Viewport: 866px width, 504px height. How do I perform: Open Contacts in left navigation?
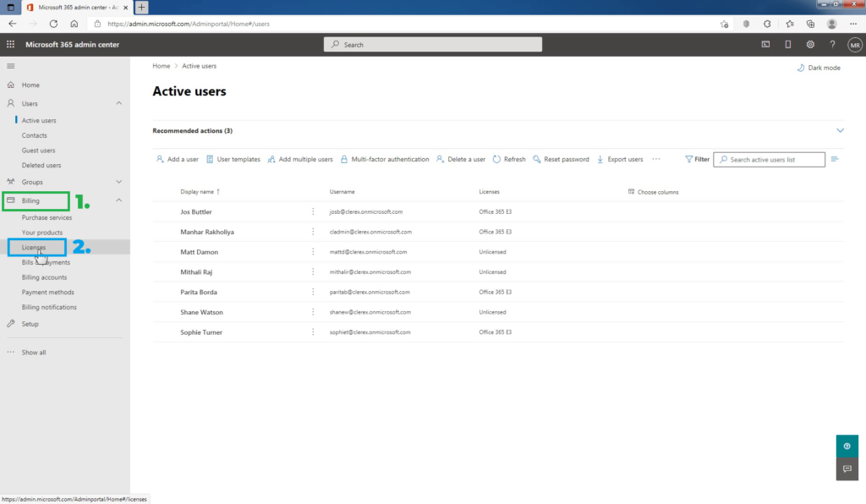coord(34,135)
